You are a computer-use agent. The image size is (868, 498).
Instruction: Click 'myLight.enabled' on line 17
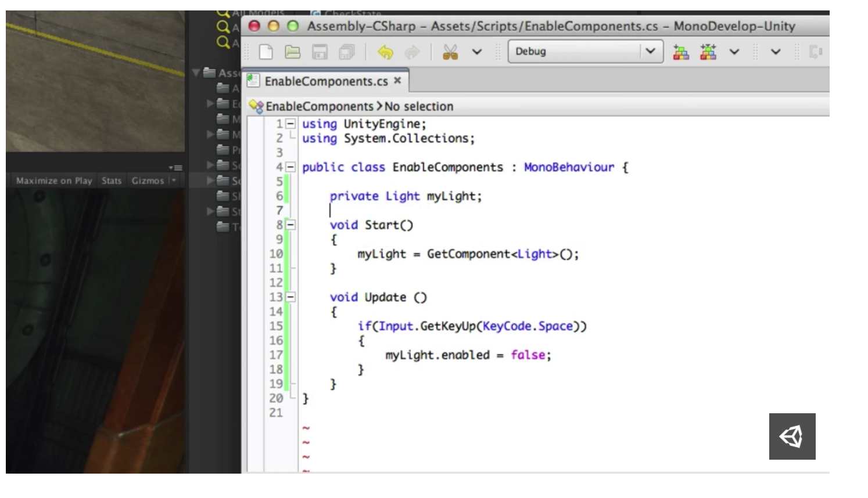(x=437, y=355)
